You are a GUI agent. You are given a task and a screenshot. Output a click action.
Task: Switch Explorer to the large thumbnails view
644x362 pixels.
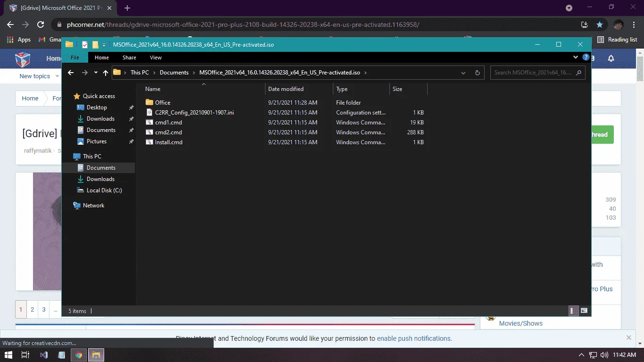coord(584,311)
